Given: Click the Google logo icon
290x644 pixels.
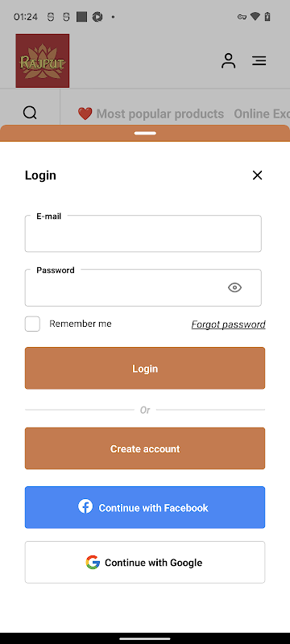Looking at the screenshot, I should (93, 562).
